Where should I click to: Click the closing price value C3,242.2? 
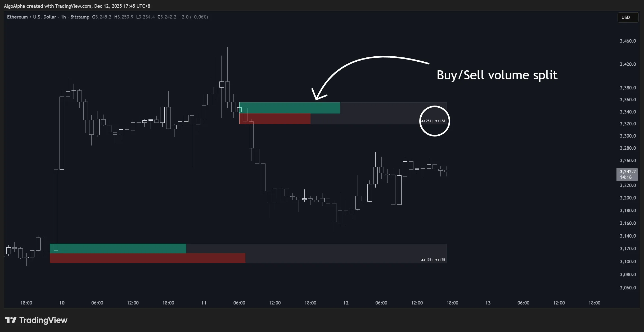pyautogui.click(x=167, y=17)
